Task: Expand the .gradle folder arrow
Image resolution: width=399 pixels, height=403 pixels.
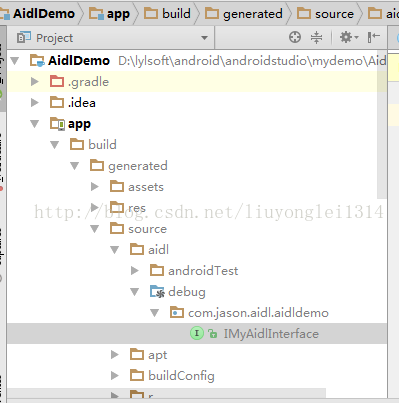Action: click(35, 82)
